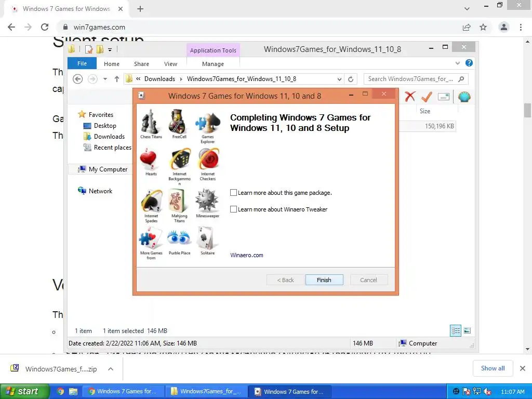Screen dimensions: 532x399
Task: Open the Winaero.com link
Action: [x=247, y=255]
